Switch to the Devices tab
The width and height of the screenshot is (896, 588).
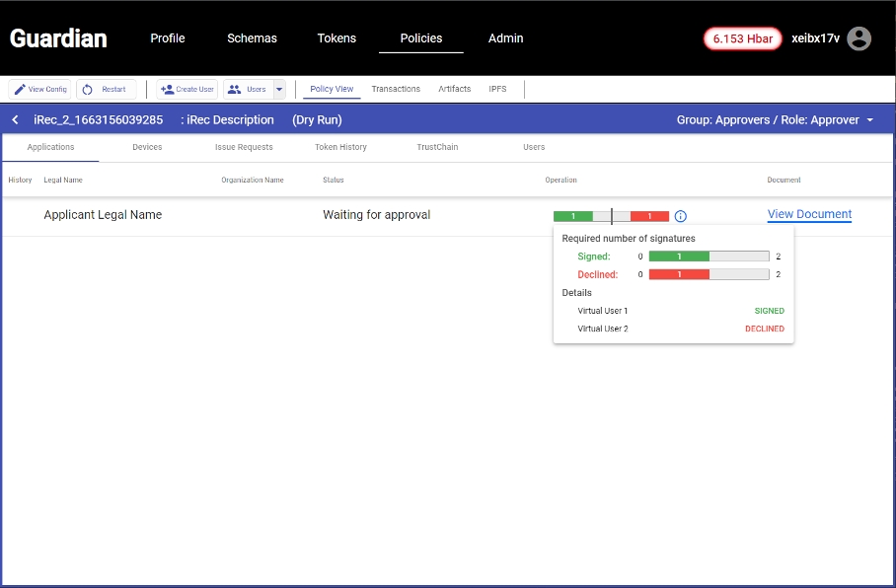pos(147,147)
